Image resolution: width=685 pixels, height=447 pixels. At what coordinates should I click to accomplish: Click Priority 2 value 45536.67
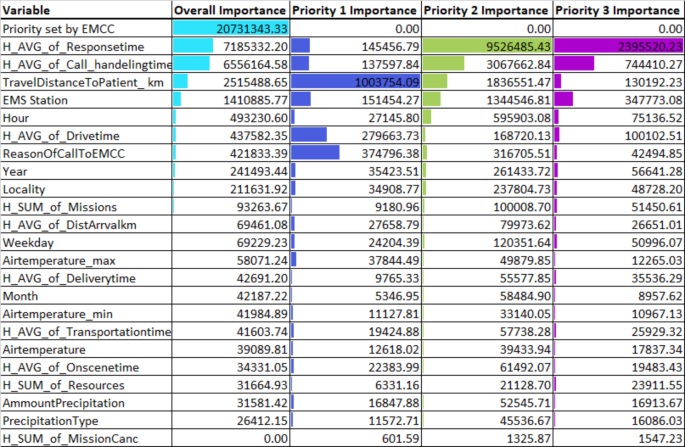click(526, 421)
